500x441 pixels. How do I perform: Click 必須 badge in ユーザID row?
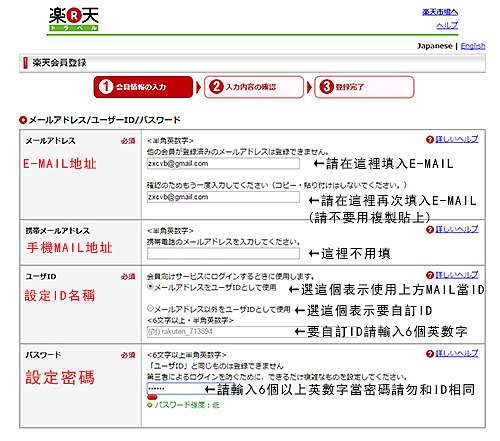click(128, 277)
